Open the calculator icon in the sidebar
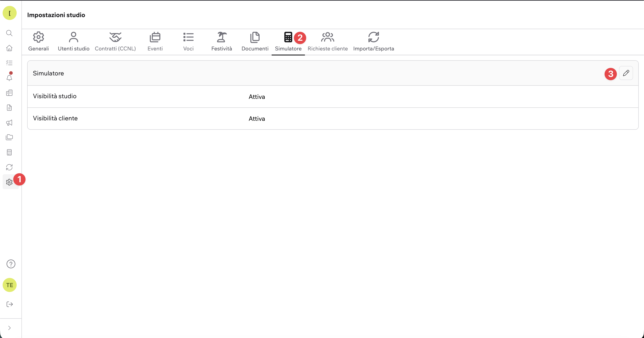644x338 pixels. [9, 152]
